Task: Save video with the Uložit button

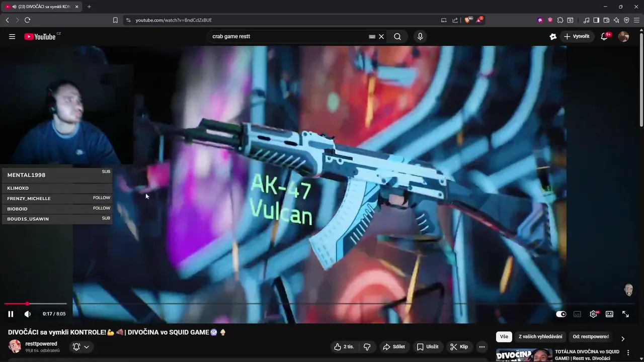Action: 428,346
